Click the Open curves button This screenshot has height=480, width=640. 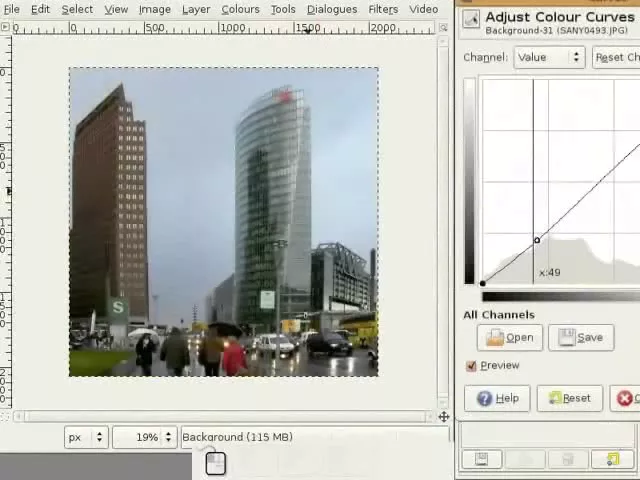point(510,338)
